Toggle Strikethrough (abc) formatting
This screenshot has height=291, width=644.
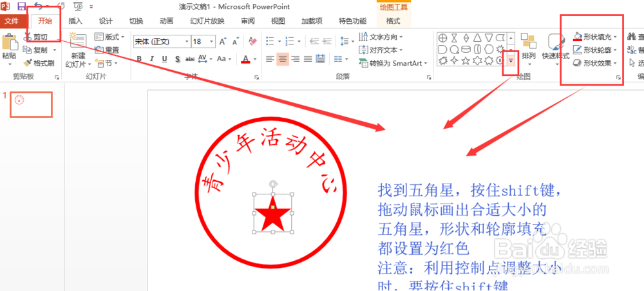[190, 59]
